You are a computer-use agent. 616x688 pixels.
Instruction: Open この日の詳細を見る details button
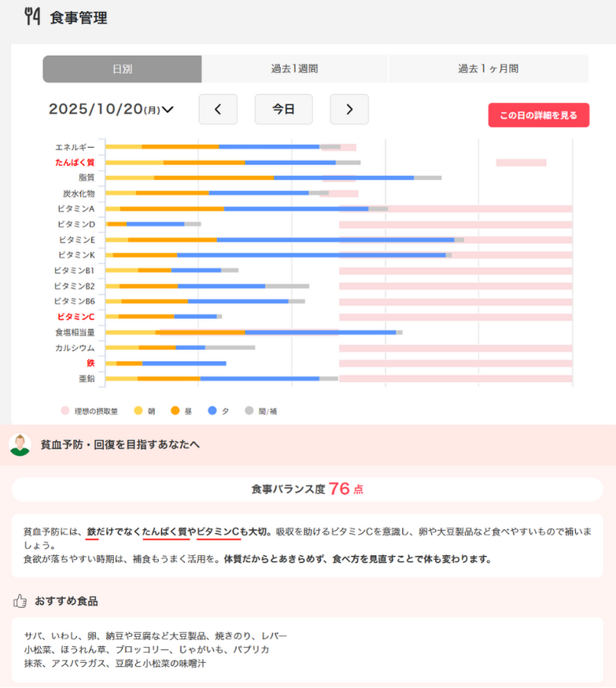point(538,115)
